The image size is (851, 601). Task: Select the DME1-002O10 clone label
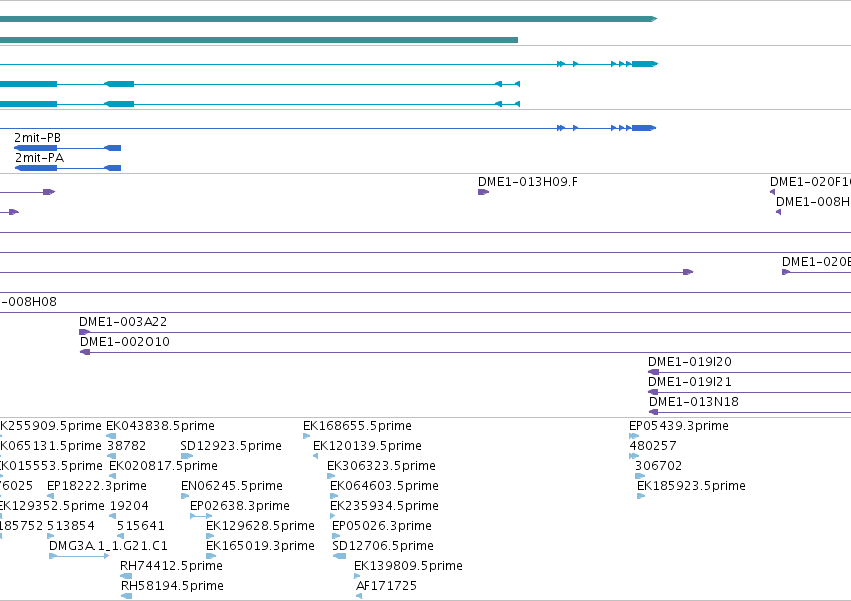click(125, 342)
